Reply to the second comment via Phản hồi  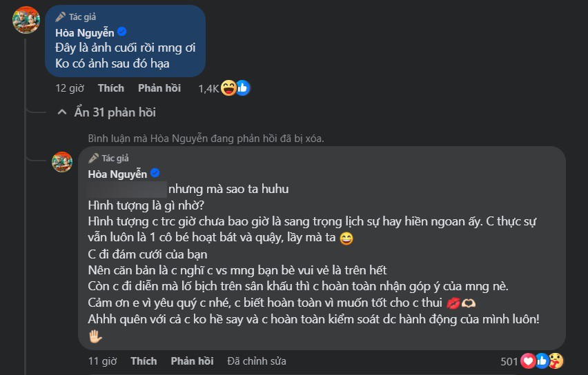pos(192,361)
